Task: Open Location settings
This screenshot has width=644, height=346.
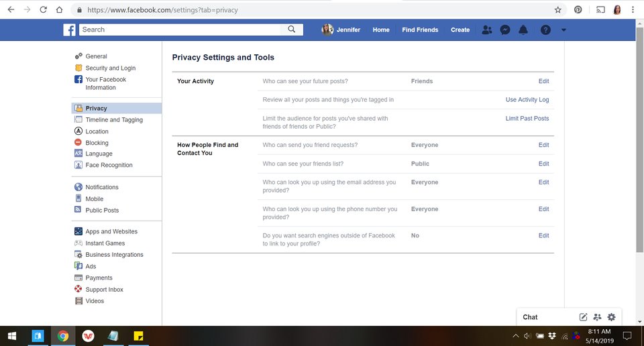Action: click(x=97, y=131)
